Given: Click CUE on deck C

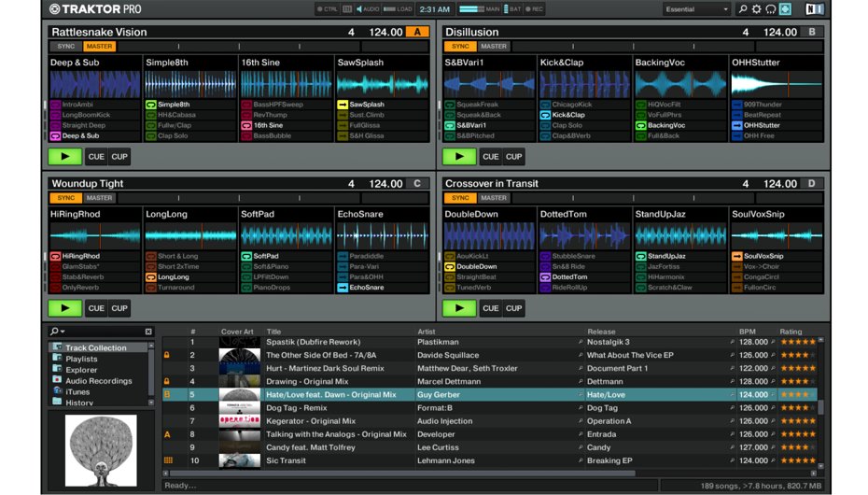Looking at the screenshot, I should coord(96,308).
